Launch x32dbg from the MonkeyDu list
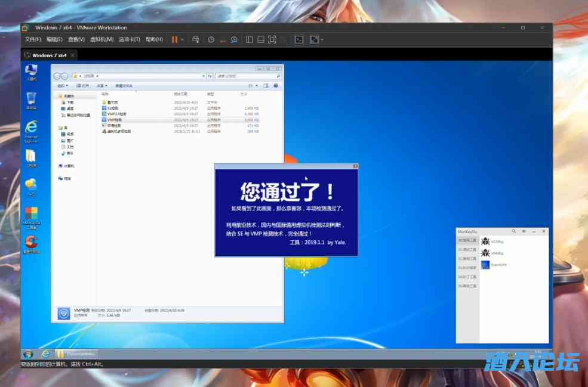Image resolution: width=588 pixels, height=387 pixels. pos(492,242)
